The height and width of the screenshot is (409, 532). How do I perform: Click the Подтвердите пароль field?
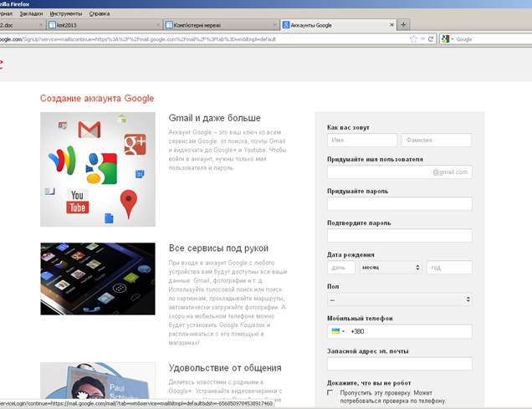[399, 236]
